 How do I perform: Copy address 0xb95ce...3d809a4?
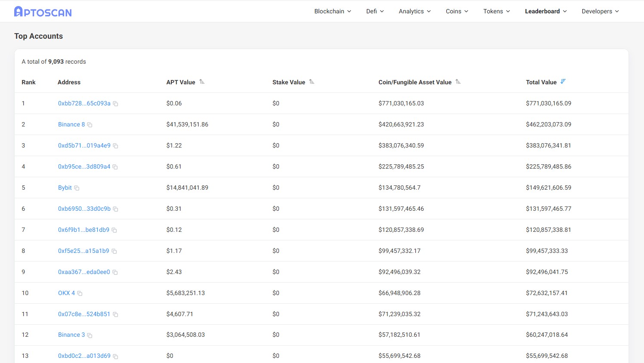pos(115,167)
